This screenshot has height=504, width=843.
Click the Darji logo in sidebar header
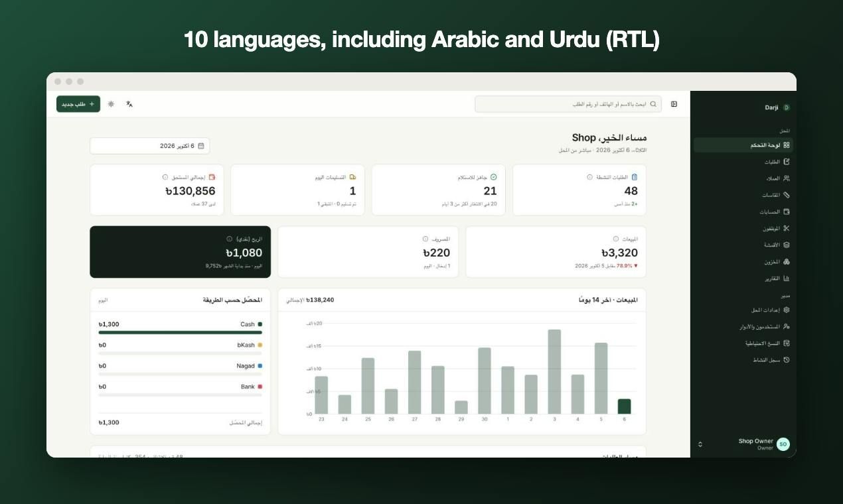787,107
